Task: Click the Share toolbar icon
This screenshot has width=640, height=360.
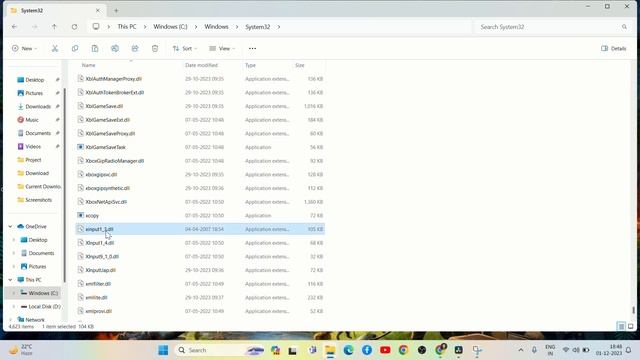Action: pos(135,49)
